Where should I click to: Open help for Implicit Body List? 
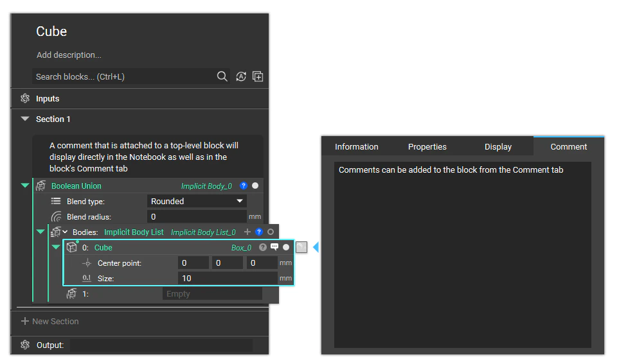[x=259, y=232]
